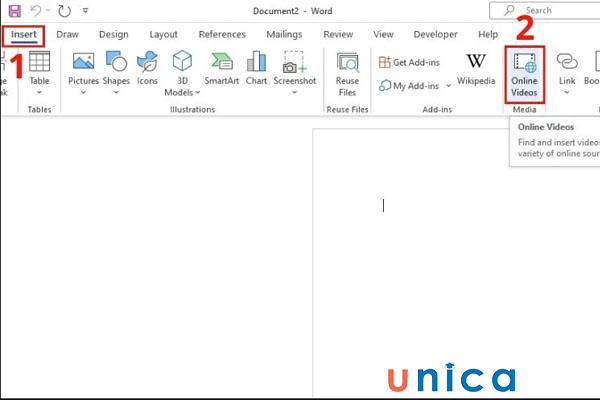Expand the Table dropdown
This screenshot has width=600, height=400.
[x=39, y=93]
